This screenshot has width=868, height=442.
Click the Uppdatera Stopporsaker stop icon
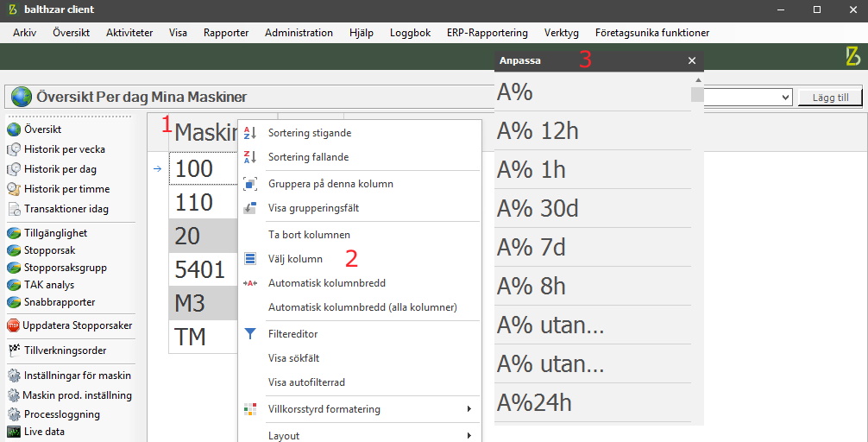tap(13, 325)
